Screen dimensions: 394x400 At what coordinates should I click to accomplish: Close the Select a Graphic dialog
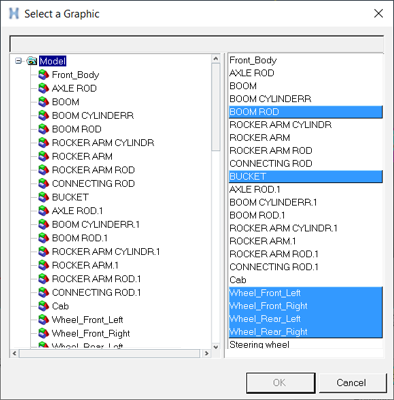tap(378, 14)
